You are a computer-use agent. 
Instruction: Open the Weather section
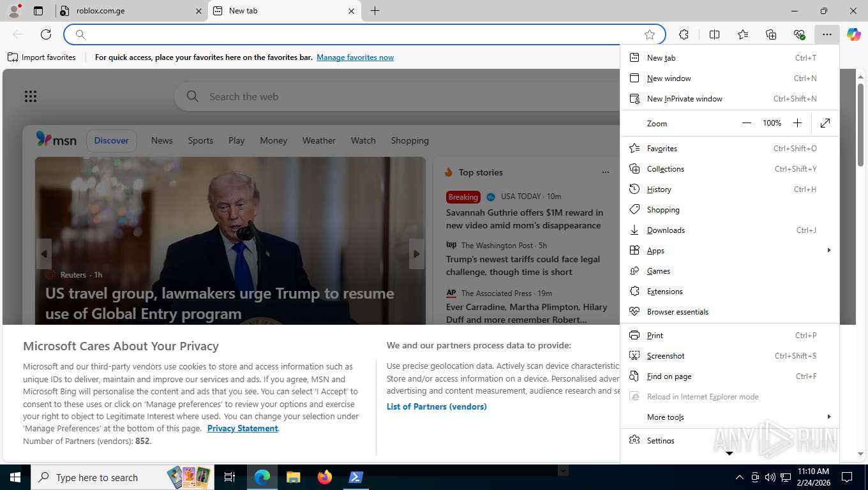click(x=319, y=140)
